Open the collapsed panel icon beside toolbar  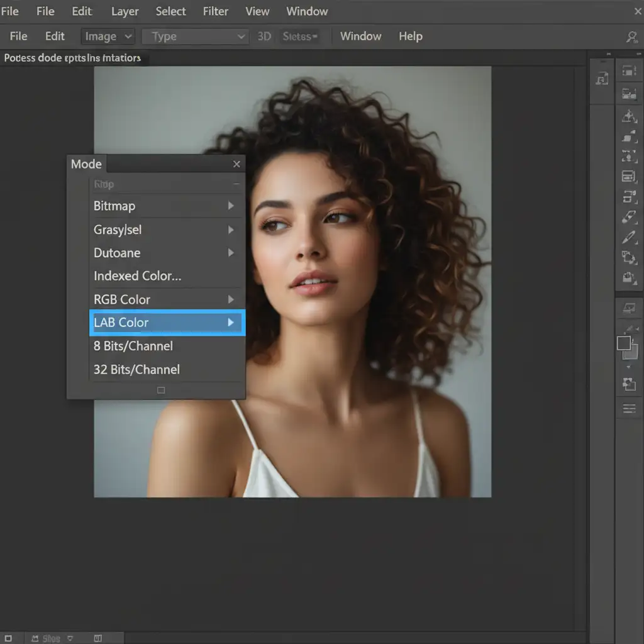click(602, 79)
